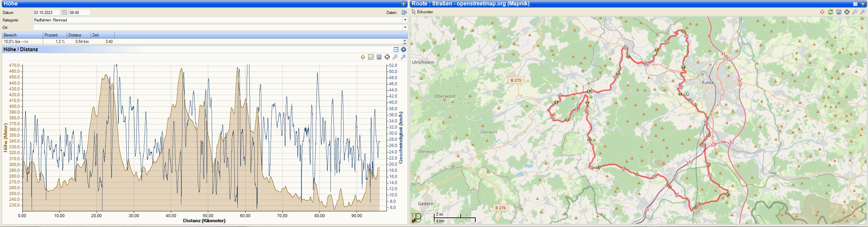Open the Route panel dropdown menu
The height and width of the screenshot is (227, 868).
(x=863, y=4)
